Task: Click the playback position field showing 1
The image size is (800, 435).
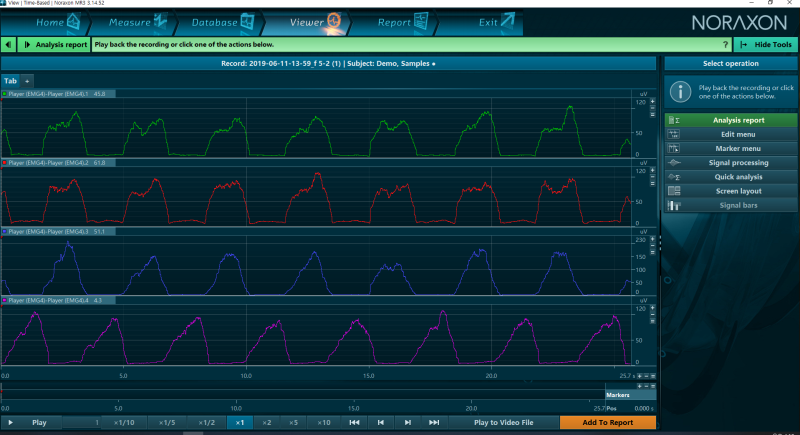Action: click(82, 423)
